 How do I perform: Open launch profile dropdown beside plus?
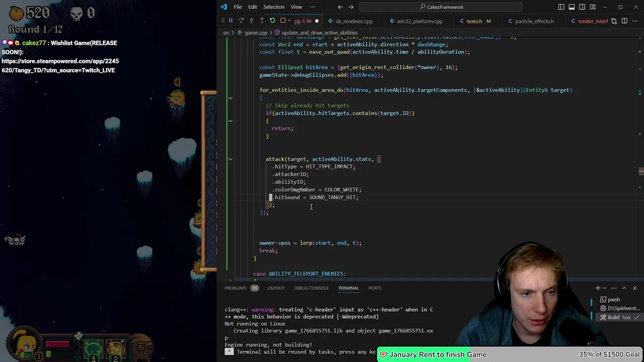tap(605, 288)
